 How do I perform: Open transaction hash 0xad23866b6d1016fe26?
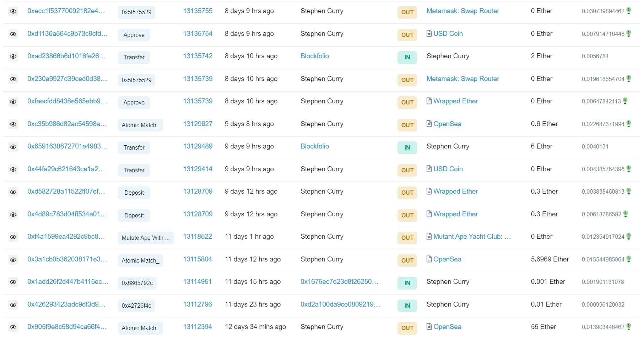pos(66,56)
